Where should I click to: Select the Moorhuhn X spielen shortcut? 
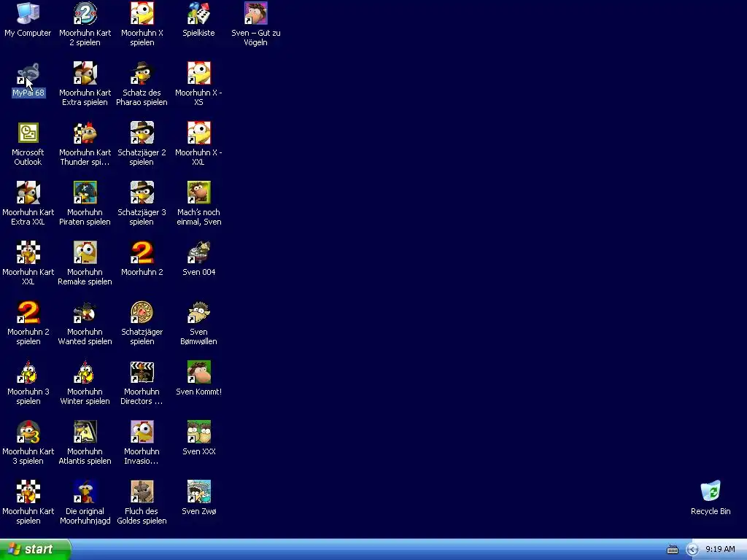click(142, 13)
